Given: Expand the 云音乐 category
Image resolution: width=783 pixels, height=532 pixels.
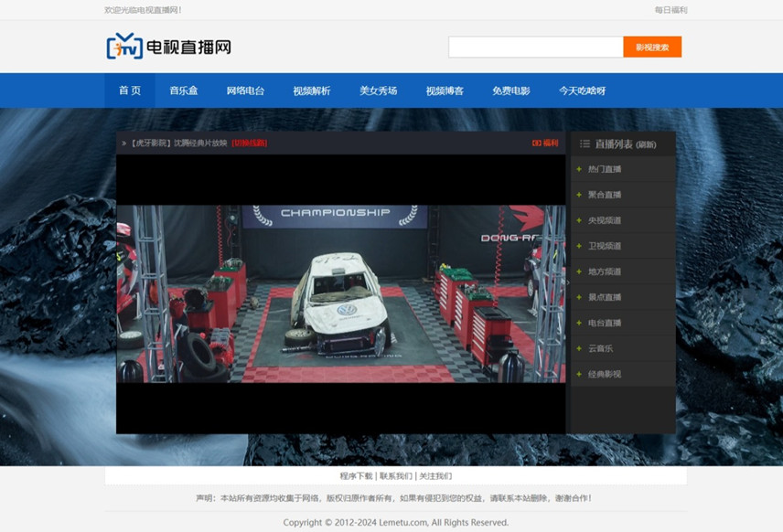Looking at the screenshot, I should [x=623, y=348].
